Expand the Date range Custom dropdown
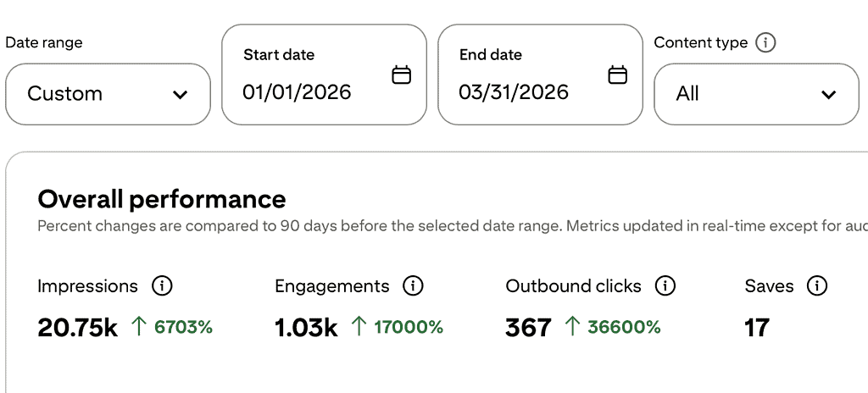Screen dimensions: 868x393 108,94
